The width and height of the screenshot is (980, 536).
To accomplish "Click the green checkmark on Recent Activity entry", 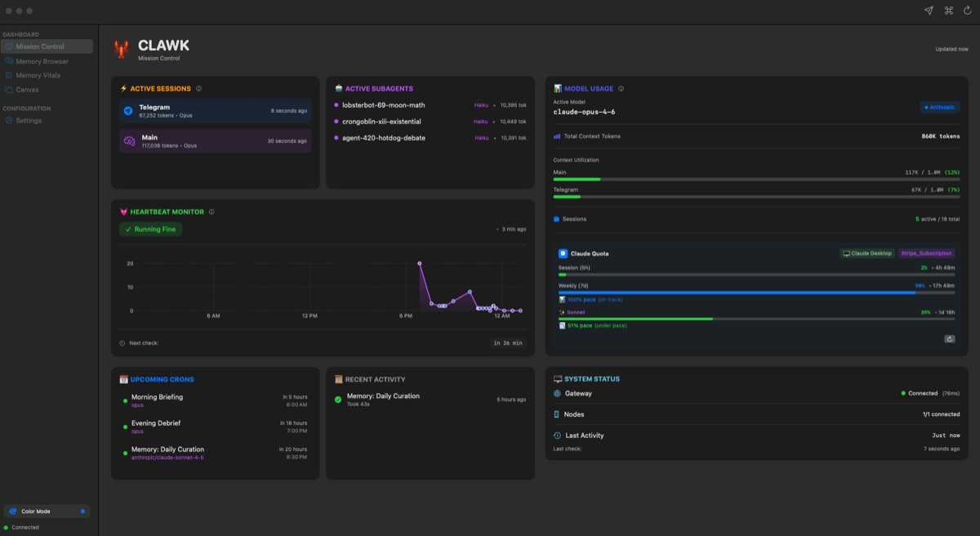I will (338, 400).
